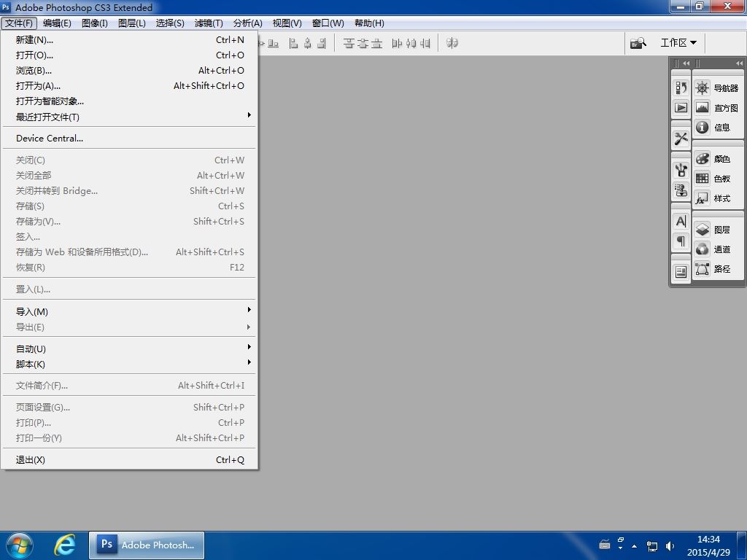This screenshot has width=747, height=560.
Task: Open the 路径 paths panel
Action: coord(717,268)
